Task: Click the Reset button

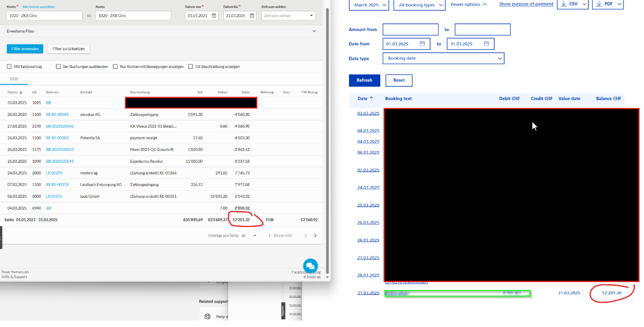Action: pyautogui.click(x=399, y=80)
